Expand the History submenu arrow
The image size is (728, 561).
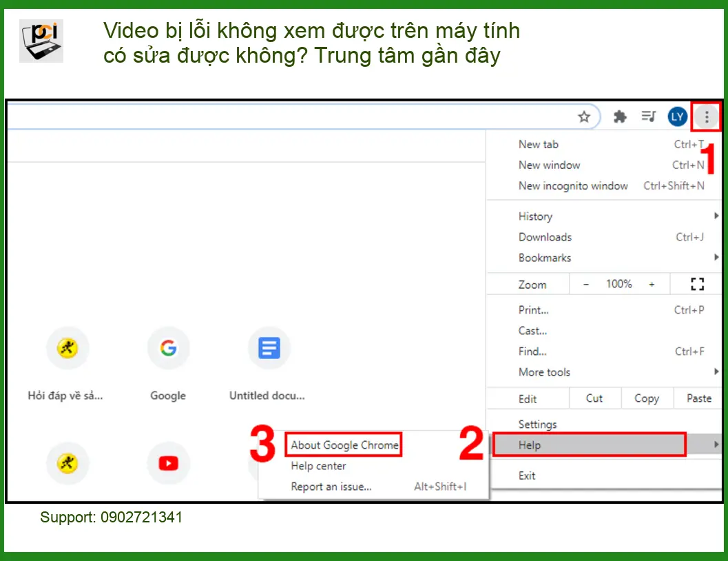[716, 216]
